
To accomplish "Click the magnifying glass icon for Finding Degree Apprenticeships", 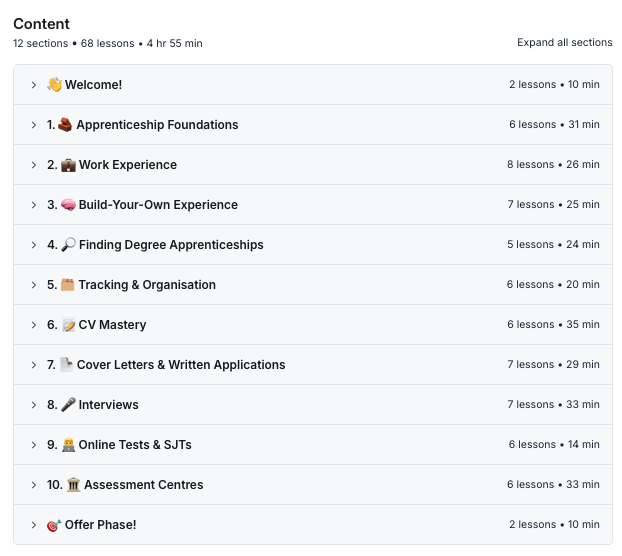I will pyautogui.click(x=68, y=245).
